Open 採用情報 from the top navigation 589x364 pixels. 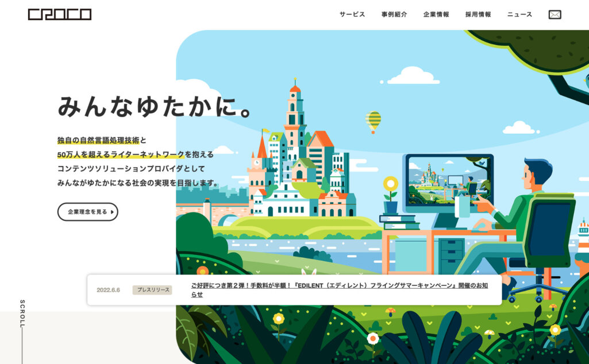[x=478, y=14]
